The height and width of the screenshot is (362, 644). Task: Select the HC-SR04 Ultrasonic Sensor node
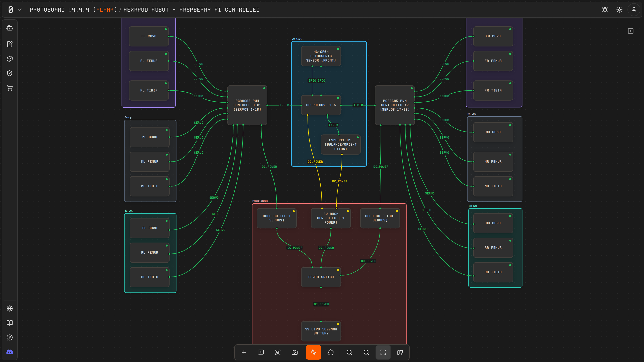(321, 56)
